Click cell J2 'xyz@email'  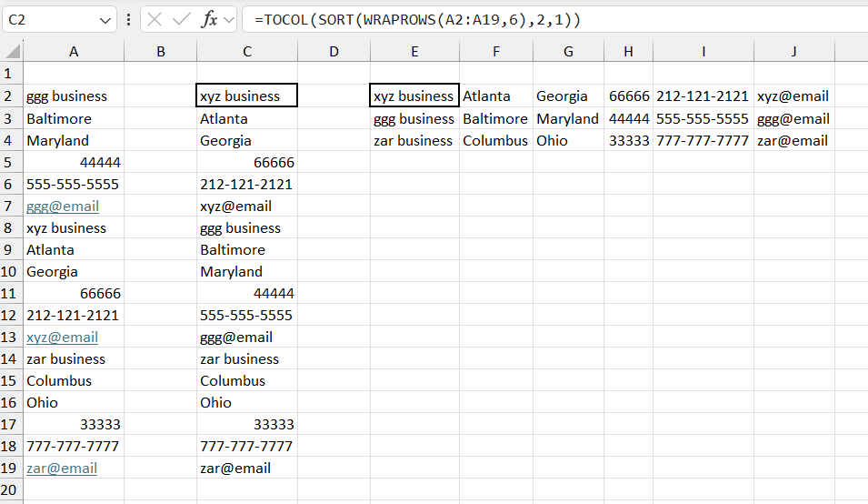pyautogui.click(x=793, y=96)
